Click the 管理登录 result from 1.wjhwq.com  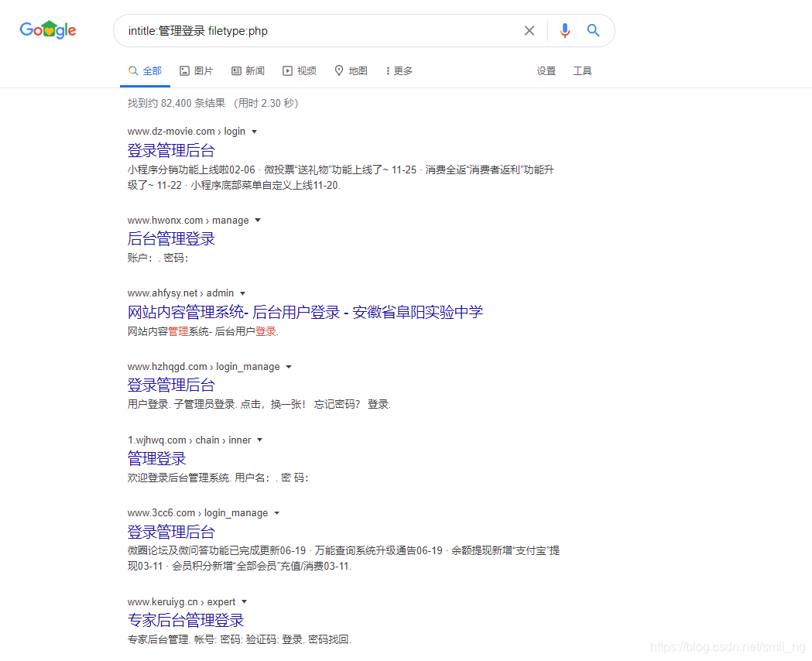coord(156,458)
